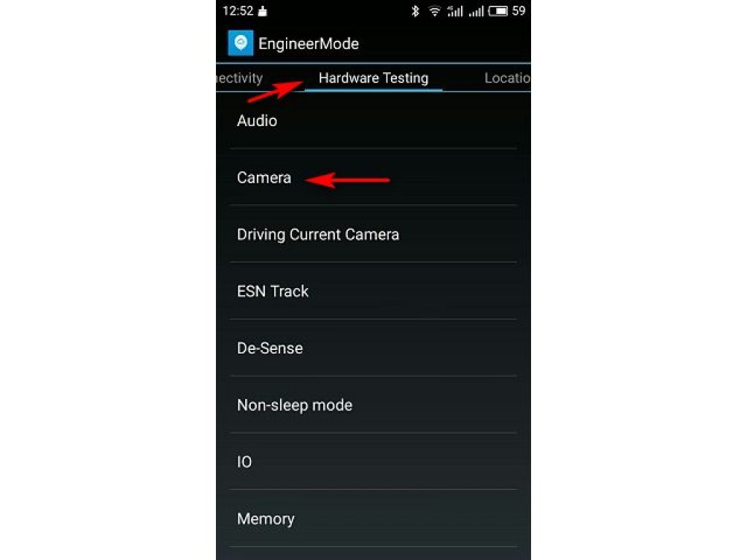Tap the EngineerMode title text
Screen dimensions: 747x560
click(309, 44)
